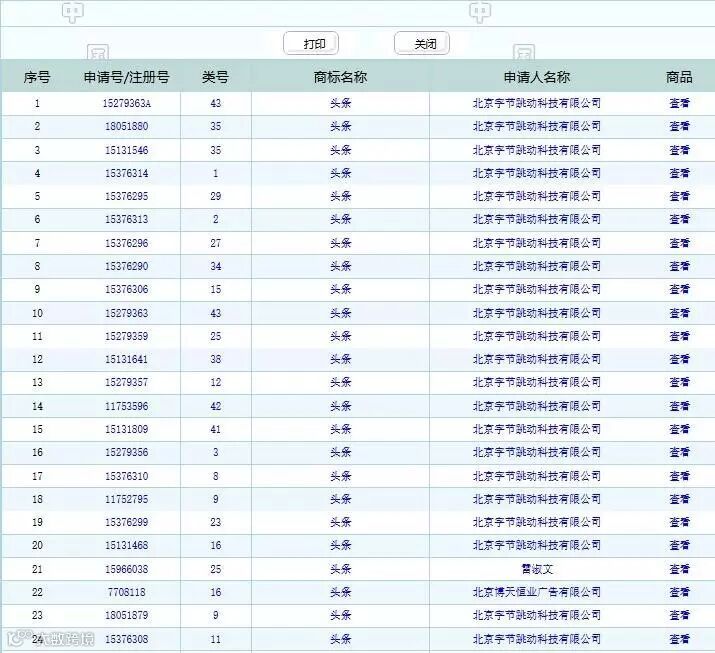
Task: Click application number 15376313
Action: click(127, 219)
